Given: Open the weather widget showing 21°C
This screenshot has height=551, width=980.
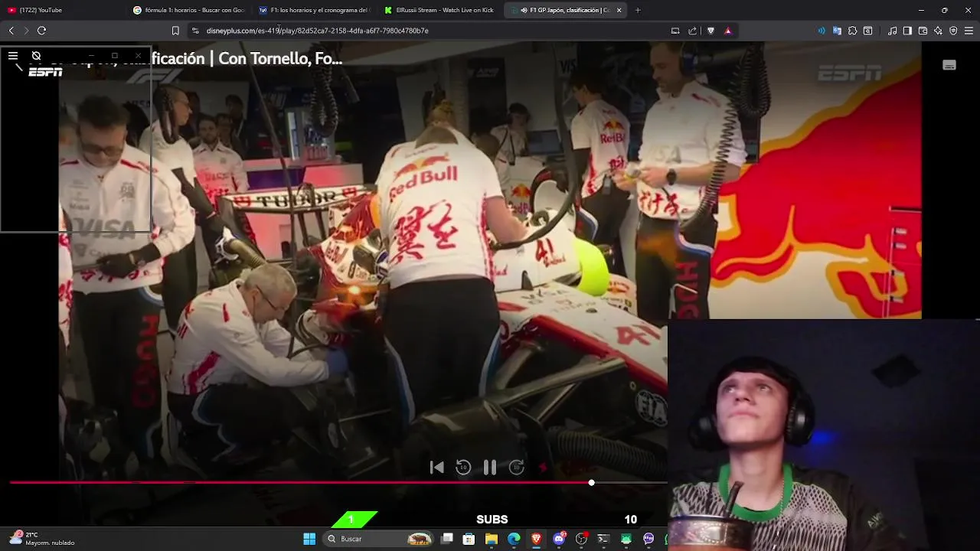Looking at the screenshot, I should tap(42, 539).
